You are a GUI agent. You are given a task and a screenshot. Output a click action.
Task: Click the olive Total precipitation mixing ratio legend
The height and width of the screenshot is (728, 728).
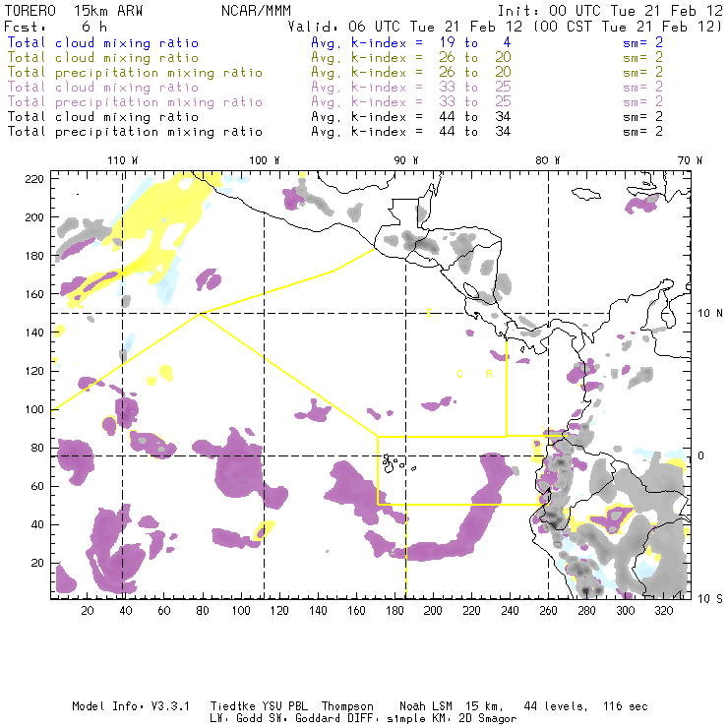coord(134,73)
